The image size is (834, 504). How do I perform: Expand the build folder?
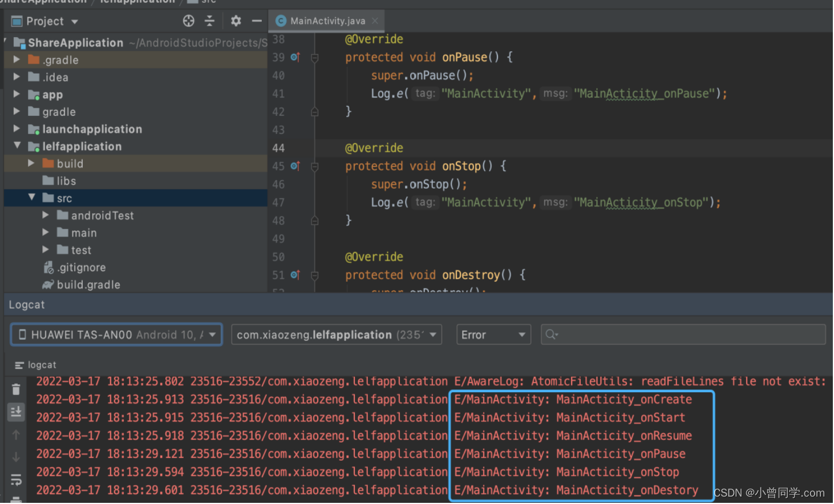[31, 163]
